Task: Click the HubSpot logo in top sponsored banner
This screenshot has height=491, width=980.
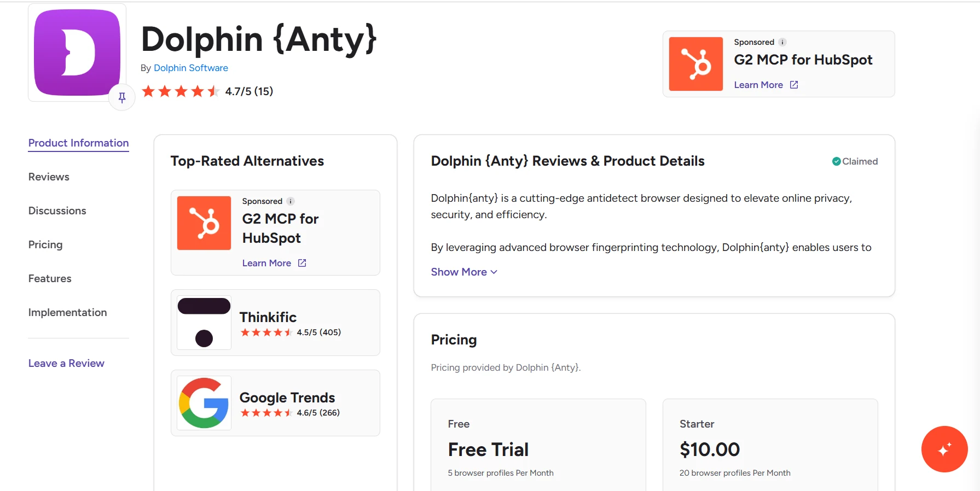Action: pyautogui.click(x=696, y=64)
